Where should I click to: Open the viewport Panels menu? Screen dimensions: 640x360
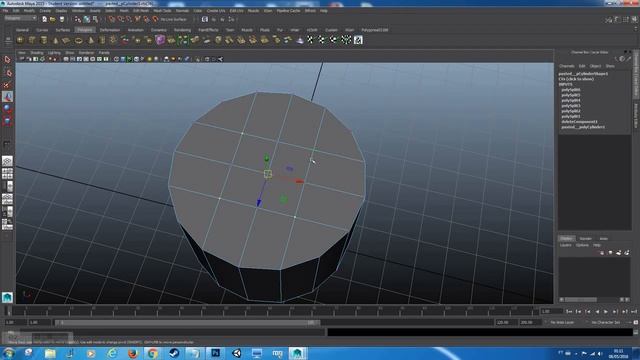point(104,53)
